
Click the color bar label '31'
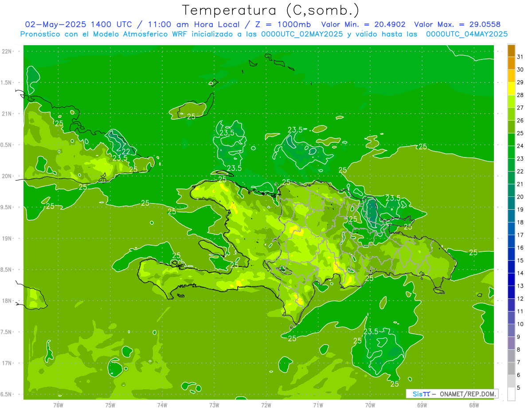[520, 57]
